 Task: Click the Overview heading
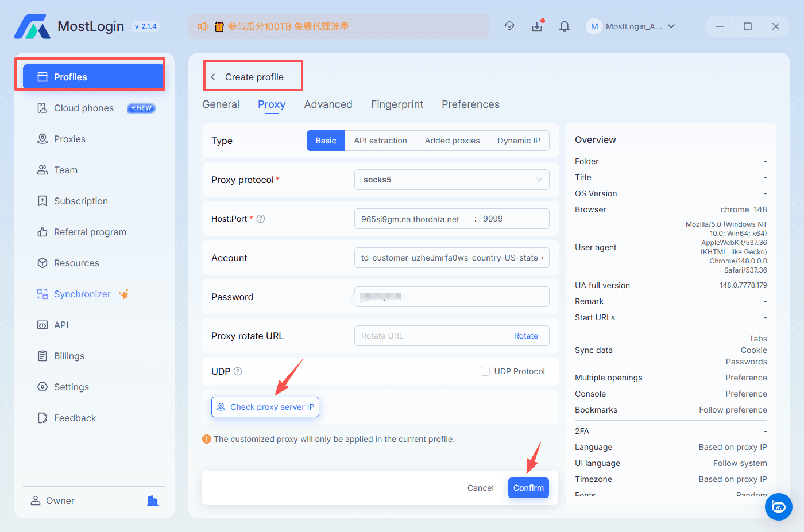coord(596,139)
